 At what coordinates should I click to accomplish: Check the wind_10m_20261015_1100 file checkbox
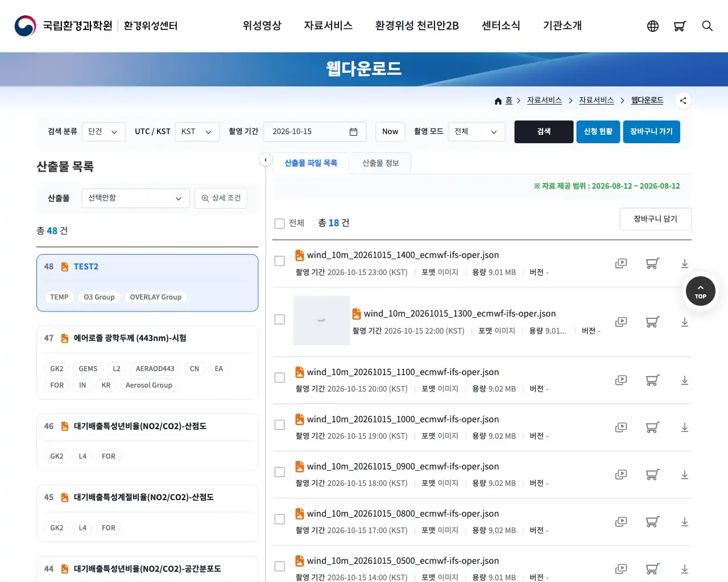[279, 377]
